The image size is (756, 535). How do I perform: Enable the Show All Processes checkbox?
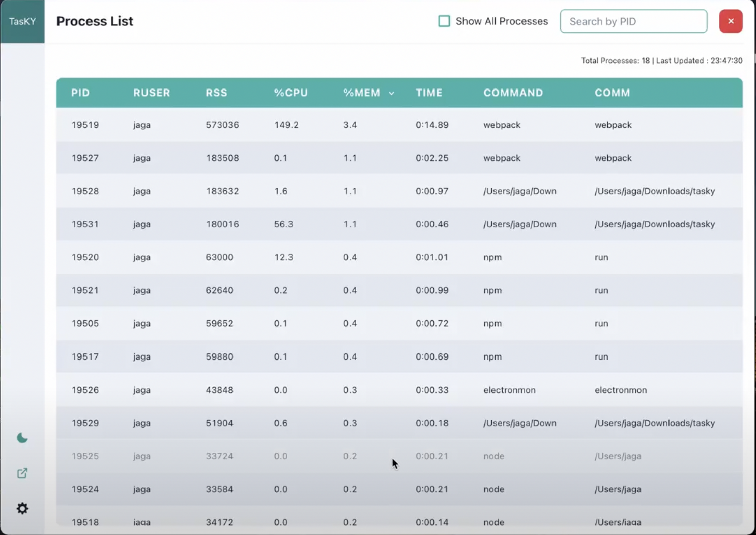click(x=444, y=21)
